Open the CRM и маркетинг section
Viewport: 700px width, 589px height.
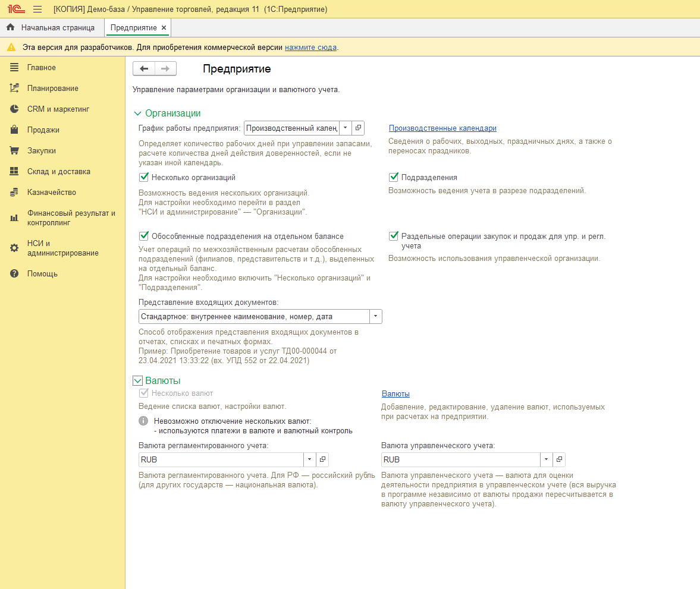point(58,109)
